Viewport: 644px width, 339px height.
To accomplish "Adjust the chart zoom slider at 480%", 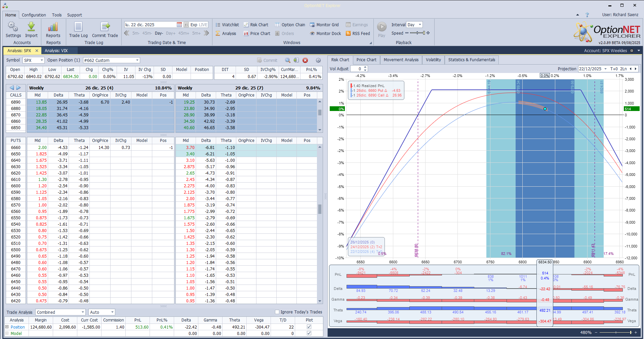I will coord(616,333).
